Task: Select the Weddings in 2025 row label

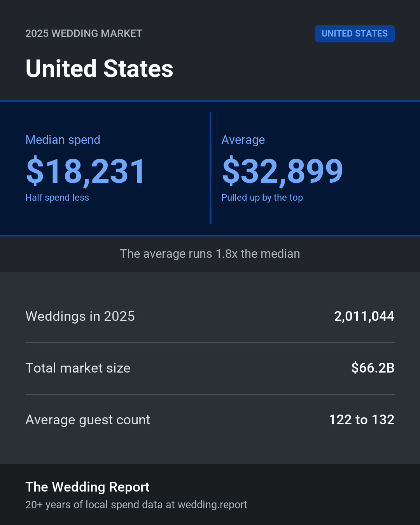Action: pos(80,316)
